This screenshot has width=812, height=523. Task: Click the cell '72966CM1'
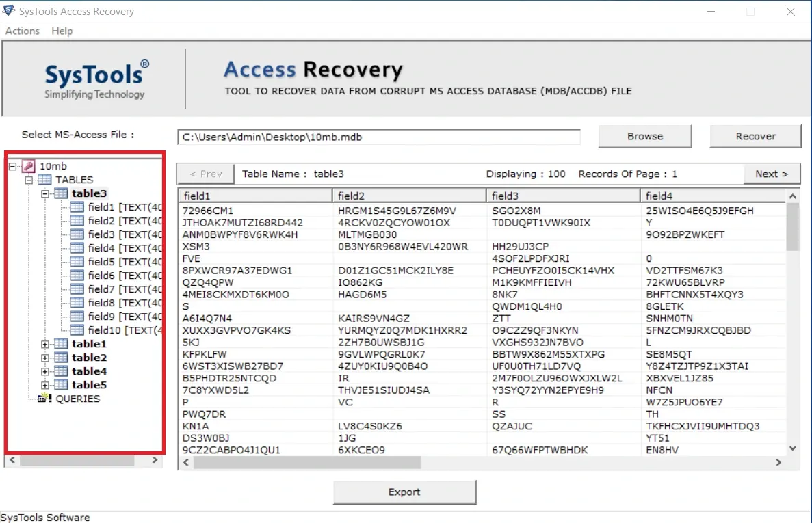tap(208, 211)
